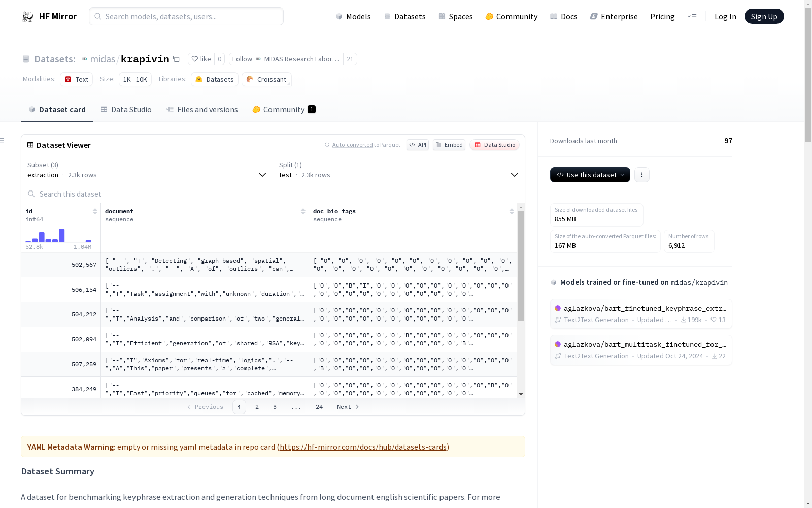
Task: Click the Next page button
Action: (x=348, y=407)
